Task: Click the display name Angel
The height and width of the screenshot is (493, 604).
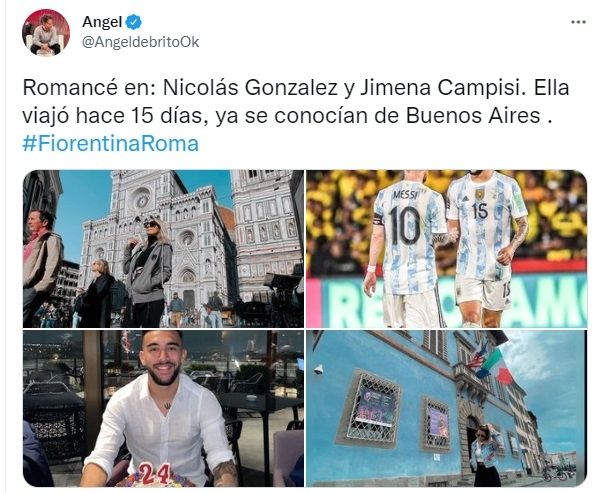Action: point(102,22)
